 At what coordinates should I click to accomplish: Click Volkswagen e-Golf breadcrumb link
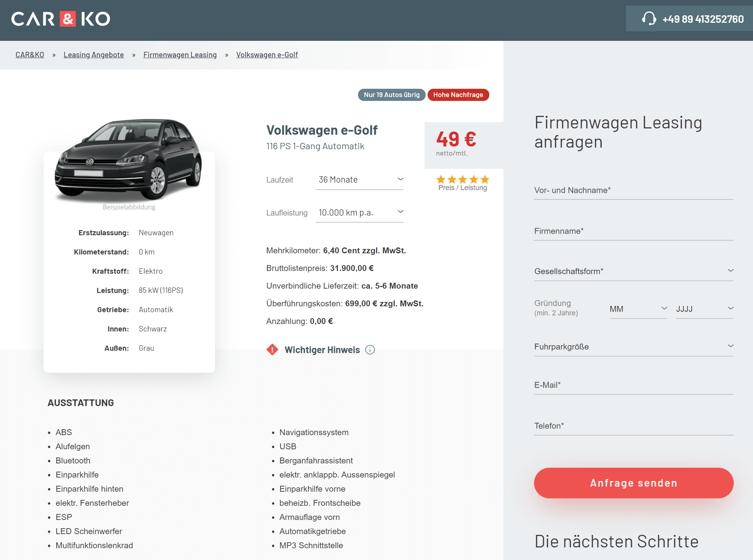pos(267,55)
